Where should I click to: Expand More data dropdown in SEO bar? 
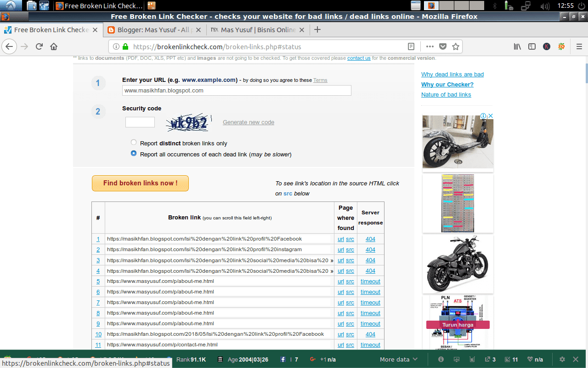[399, 359]
